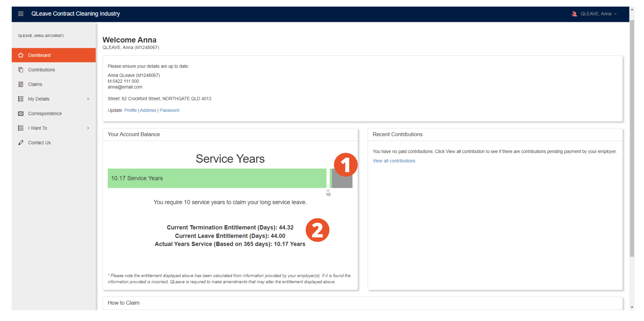
Task: Click the Correspondence envelope icon
Action: (x=21, y=113)
